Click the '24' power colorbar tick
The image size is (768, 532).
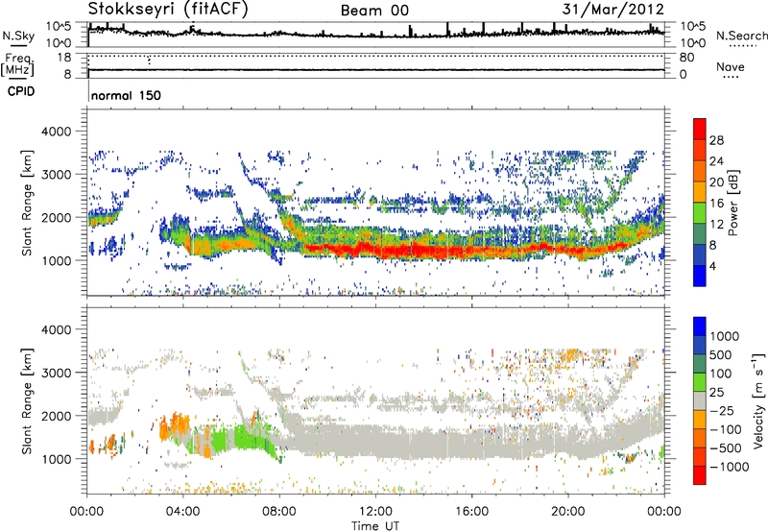716,161
